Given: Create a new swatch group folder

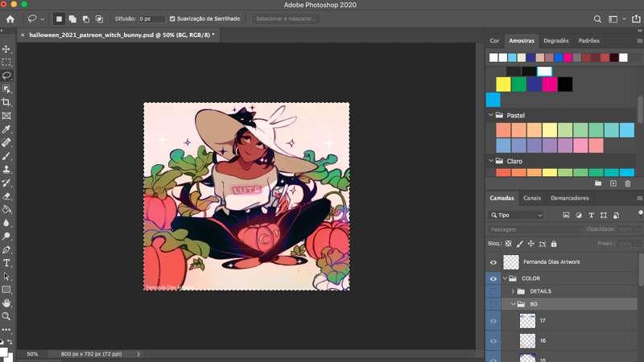Looking at the screenshot, I should tap(598, 183).
